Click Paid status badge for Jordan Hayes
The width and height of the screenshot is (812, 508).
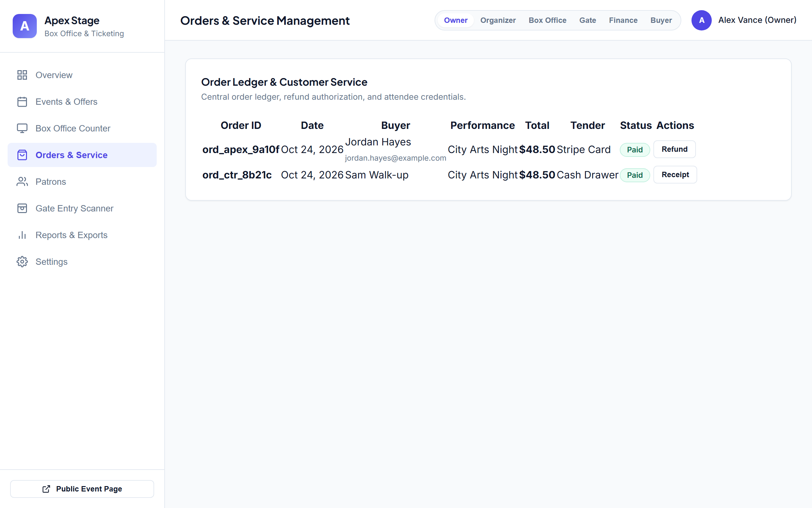click(x=635, y=150)
